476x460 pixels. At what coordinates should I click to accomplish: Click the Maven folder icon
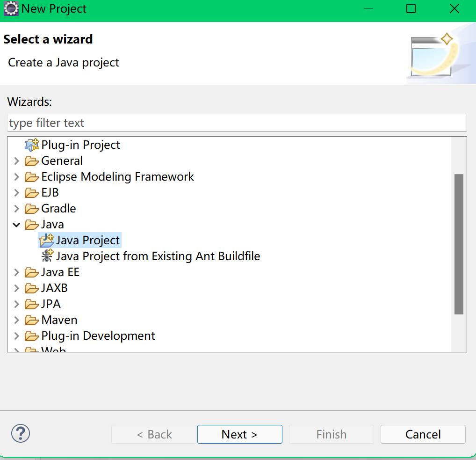tap(32, 320)
